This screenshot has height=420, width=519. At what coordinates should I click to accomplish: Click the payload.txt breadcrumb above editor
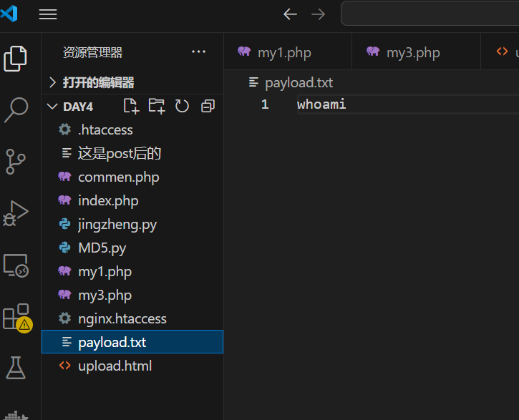click(x=299, y=82)
